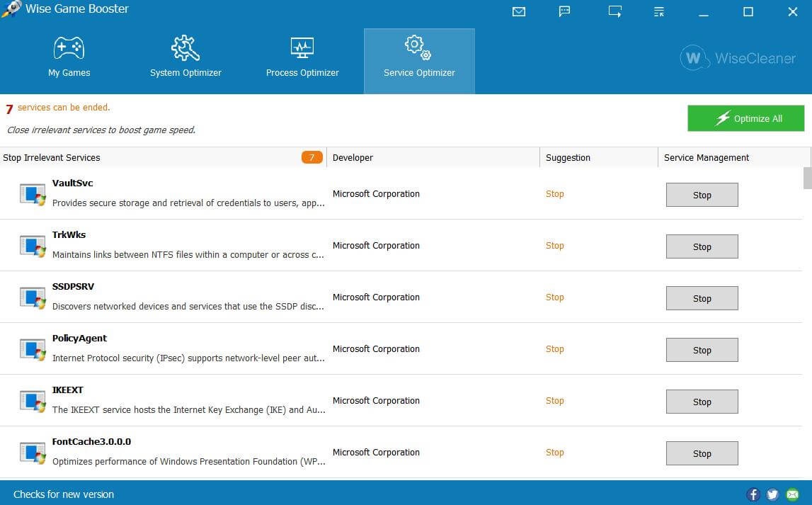Click 'Close irrelevant services to boost game speed.'
The image size is (812, 505).
tap(101, 130)
